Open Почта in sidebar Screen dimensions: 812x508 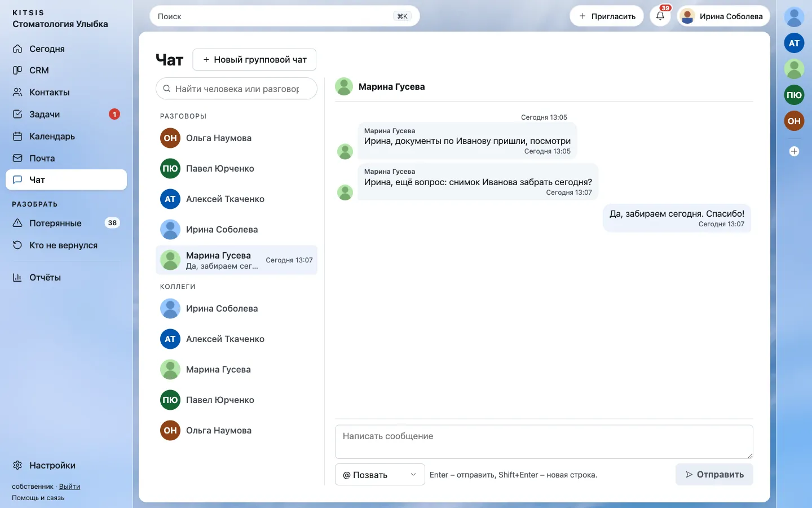pos(66,158)
